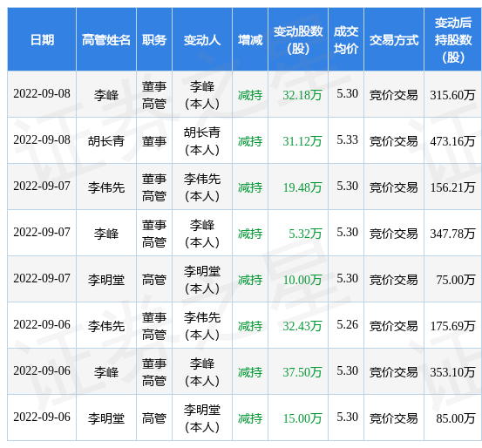Click the 成交均价 column header

(x=346, y=40)
